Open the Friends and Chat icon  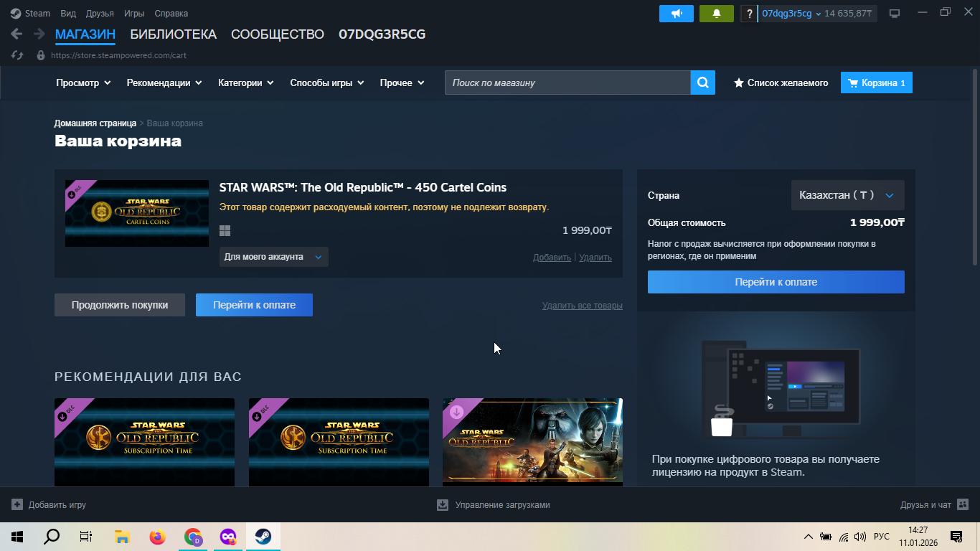(x=963, y=504)
